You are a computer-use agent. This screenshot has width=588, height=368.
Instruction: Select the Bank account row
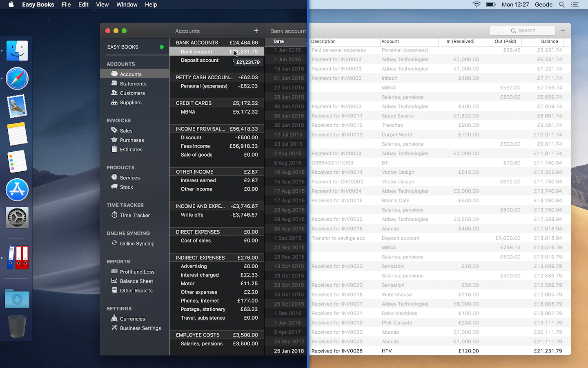[x=217, y=52]
